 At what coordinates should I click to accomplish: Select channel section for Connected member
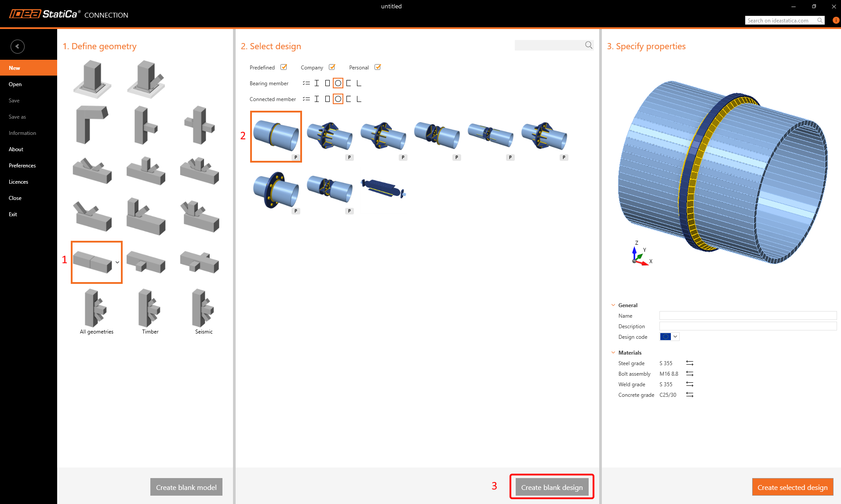pyautogui.click(x=349, y=99)
